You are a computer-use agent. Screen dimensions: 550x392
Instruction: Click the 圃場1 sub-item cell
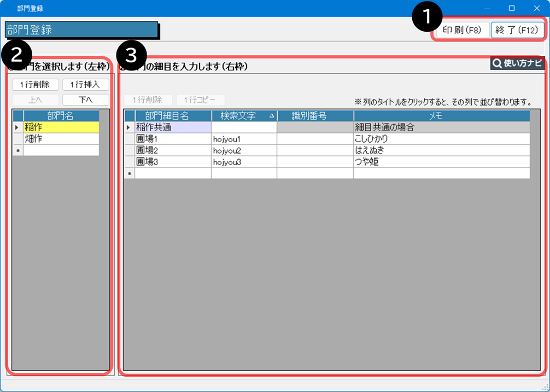click(173, 139)
